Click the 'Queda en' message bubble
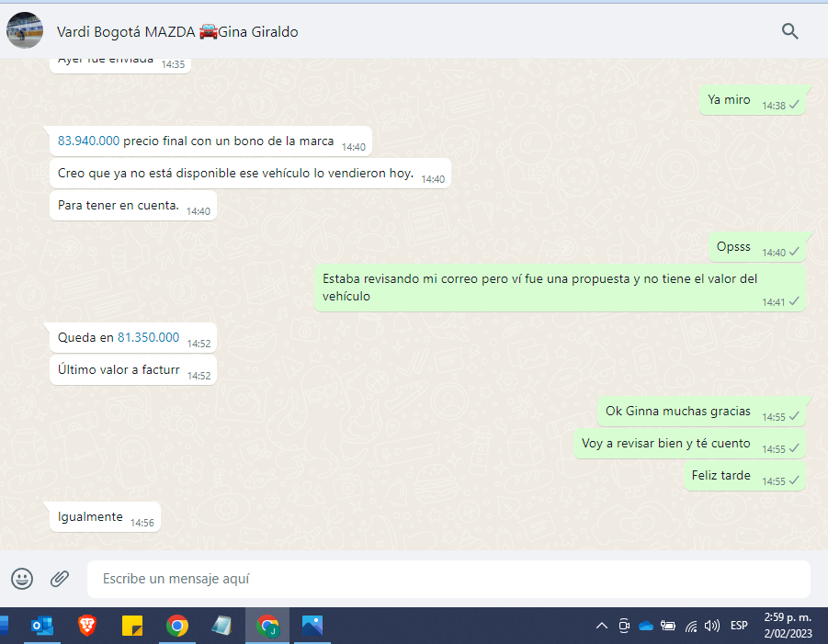Viewport: 828px width, 644px height. click(133, 338)
